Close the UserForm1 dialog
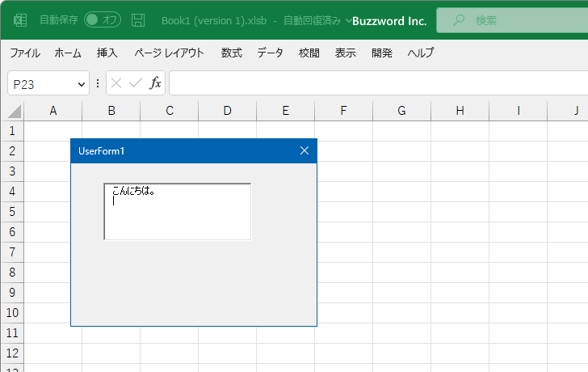 (x=304, y=150)
